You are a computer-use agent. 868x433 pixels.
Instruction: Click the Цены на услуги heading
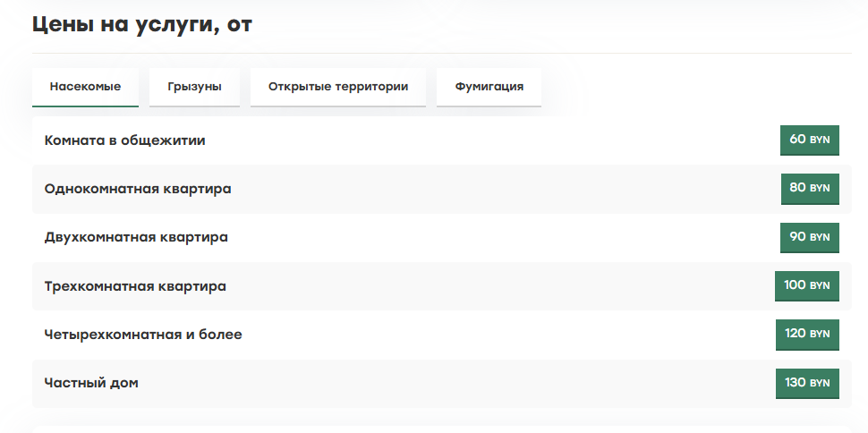click(142, 25)
